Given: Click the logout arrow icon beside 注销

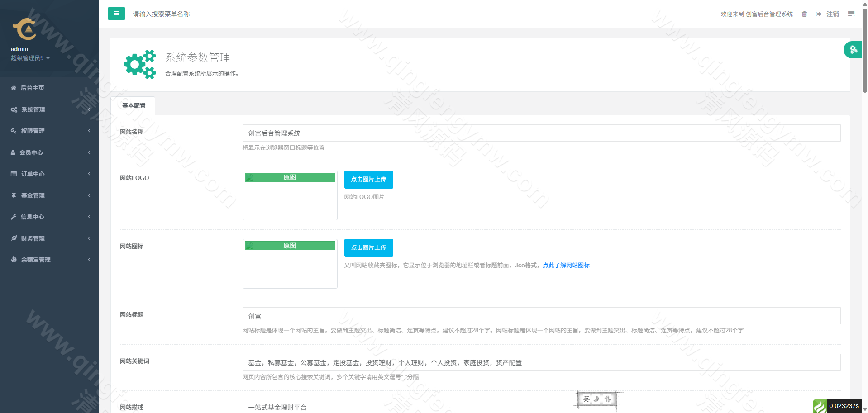Looking at the screenshot, I should click(x=819, y=14).
